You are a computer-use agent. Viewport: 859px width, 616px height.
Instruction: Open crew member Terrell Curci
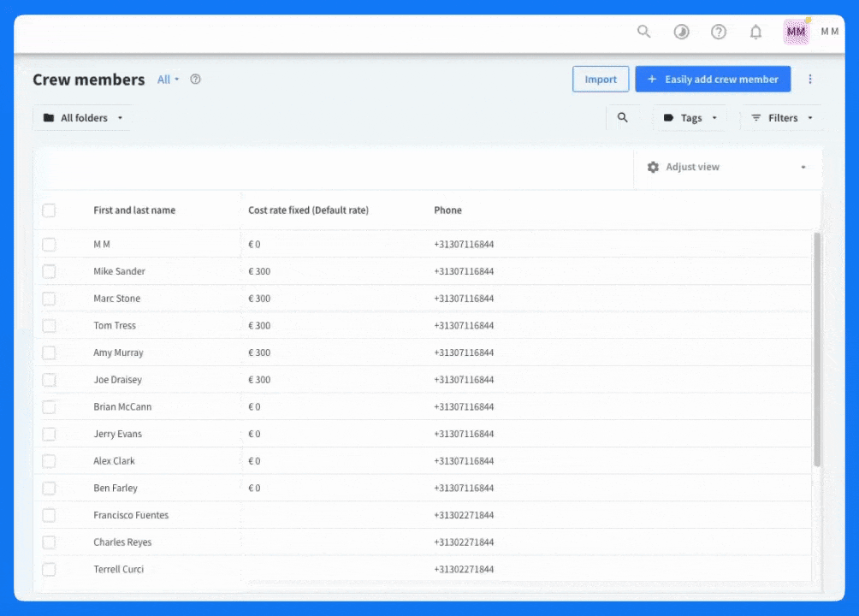(118, 569)
